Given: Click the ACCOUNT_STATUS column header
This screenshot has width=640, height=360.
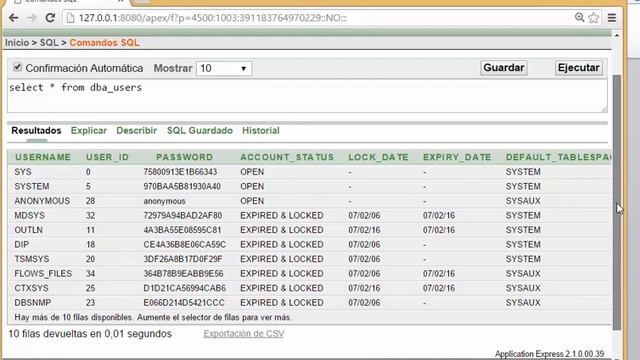Looking at the screenshot, I should tap(287, 157).
